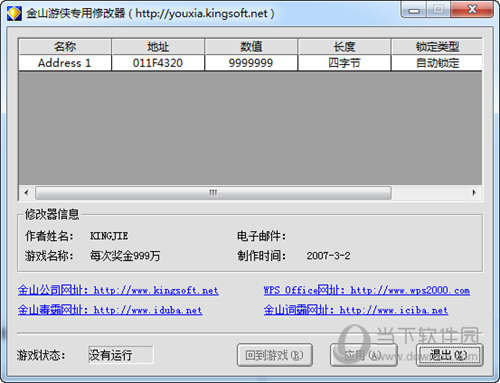Click the horizontal scrollbar left arrow
500x383 pixels.
coord(26,193)
